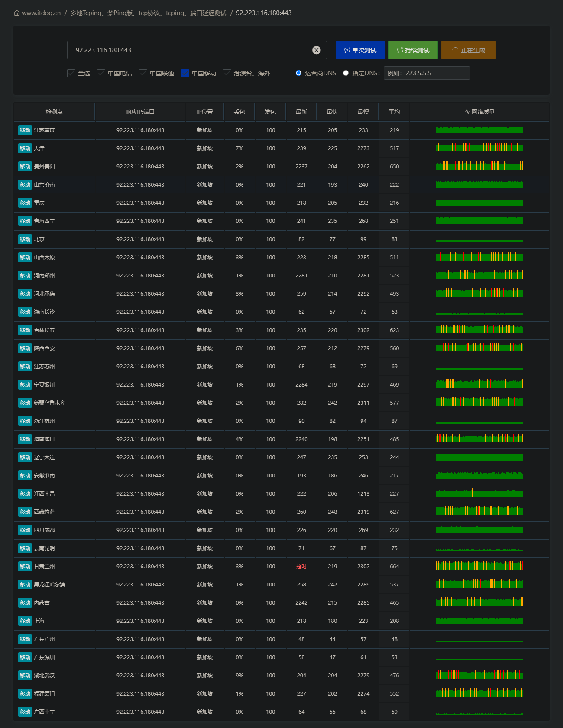This screenshot has height=728, width=563.
Task: Click 移动 badge for 黑龙江哈尔滨 row
Action: (25, 585)
